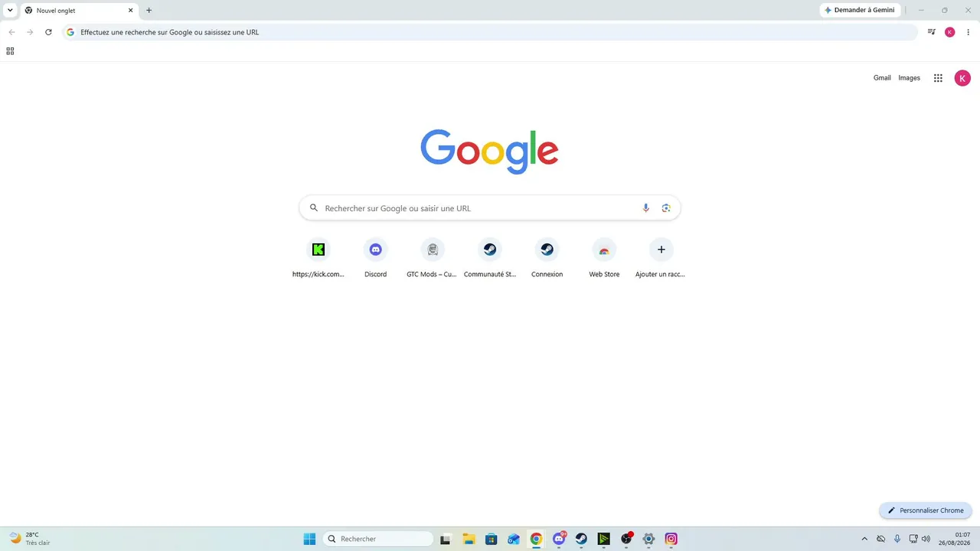Image resolution: width=980 pixels, height=551 pixels.
Task: Show hidden system tray icons chevron
Action: click(864, 539)
